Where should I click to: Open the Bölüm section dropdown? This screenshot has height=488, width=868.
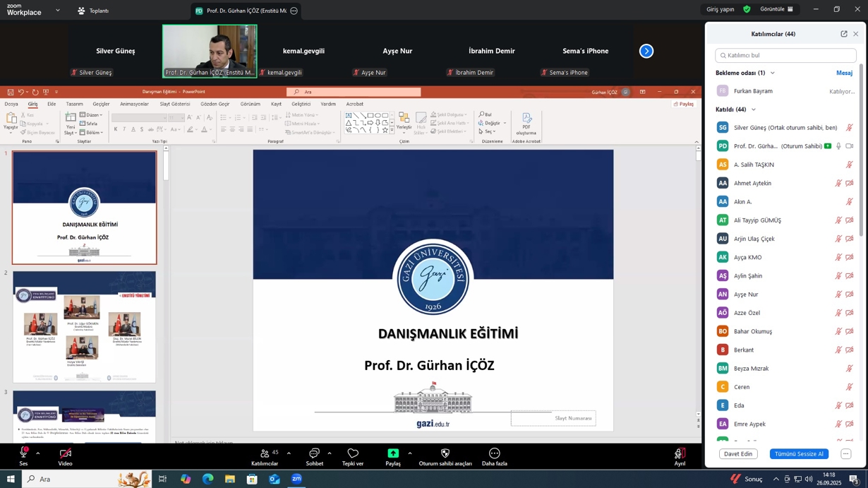[x=92, y=133]
